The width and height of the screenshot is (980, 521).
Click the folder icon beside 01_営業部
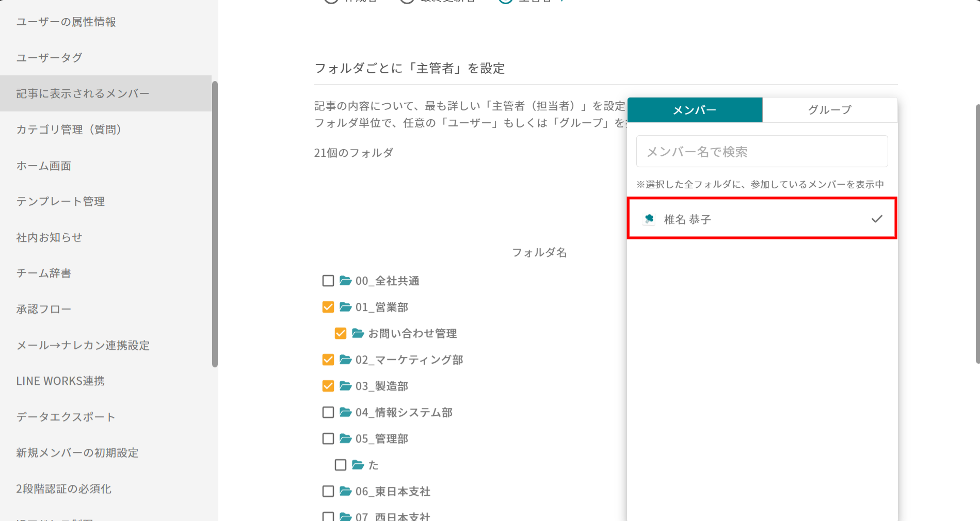[x=345, y=307]
